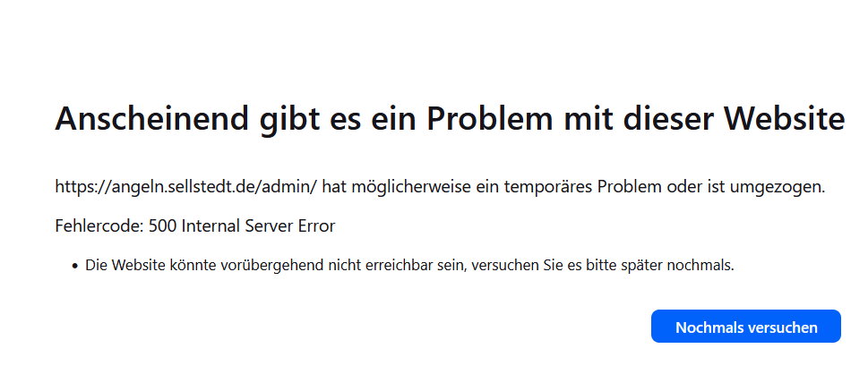
Task: Click the bullet dot before 'Die Website'
Action: point(75,266)
